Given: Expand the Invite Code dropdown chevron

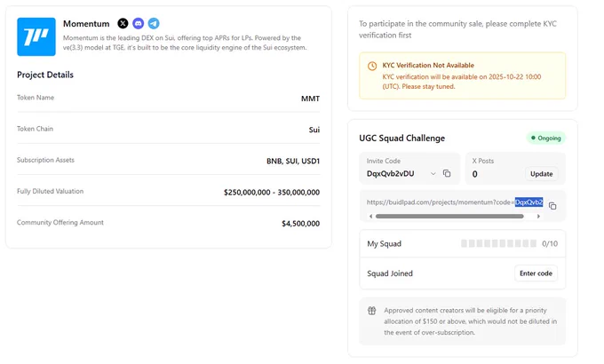Looking at the screenshot, I should 433,174.
